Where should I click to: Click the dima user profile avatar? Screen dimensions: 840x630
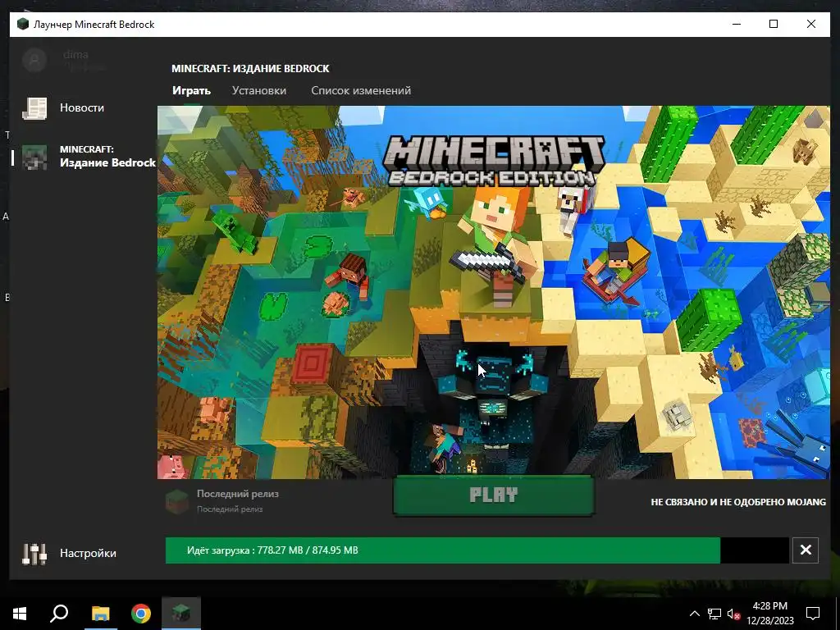pyautogui.click(x=34, y=60)
